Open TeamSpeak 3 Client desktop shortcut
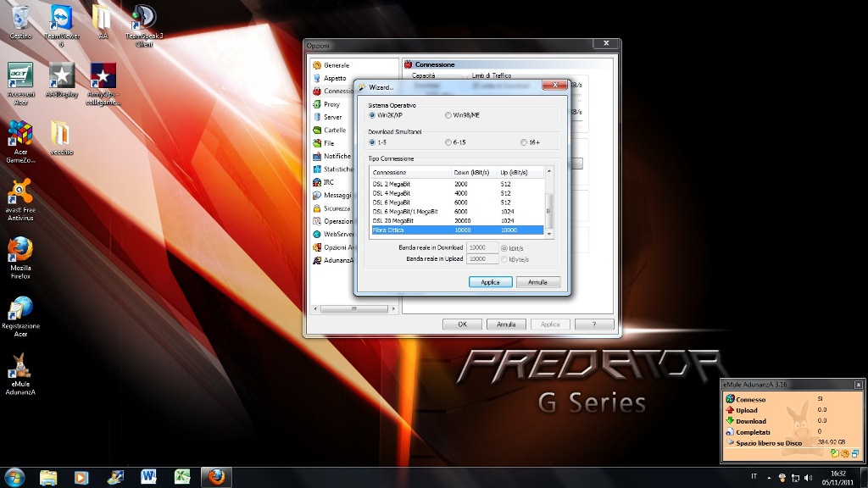 coord(144,25)
